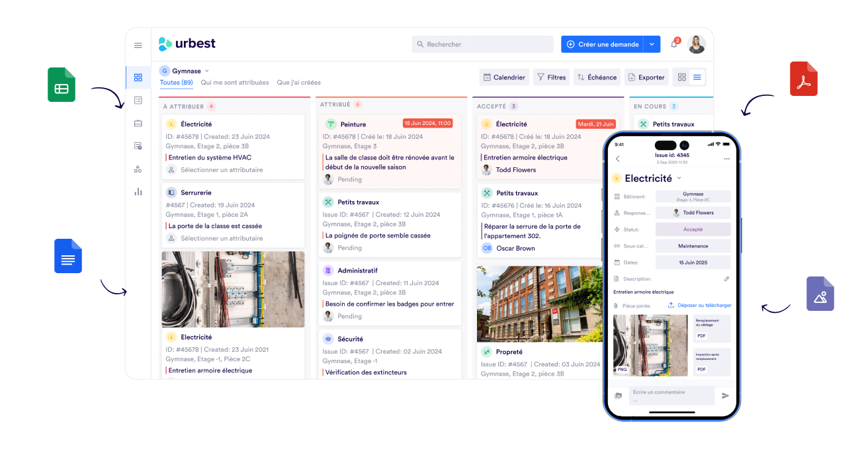Open Remplacement du câblage PDF attachment
Screen dimensions: 868x463
(x=712, y=329)
